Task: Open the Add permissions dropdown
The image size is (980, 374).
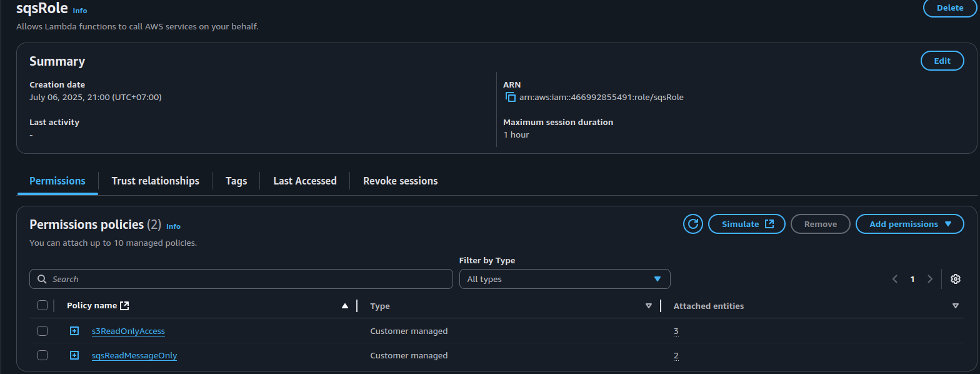Action: point(909,224)
